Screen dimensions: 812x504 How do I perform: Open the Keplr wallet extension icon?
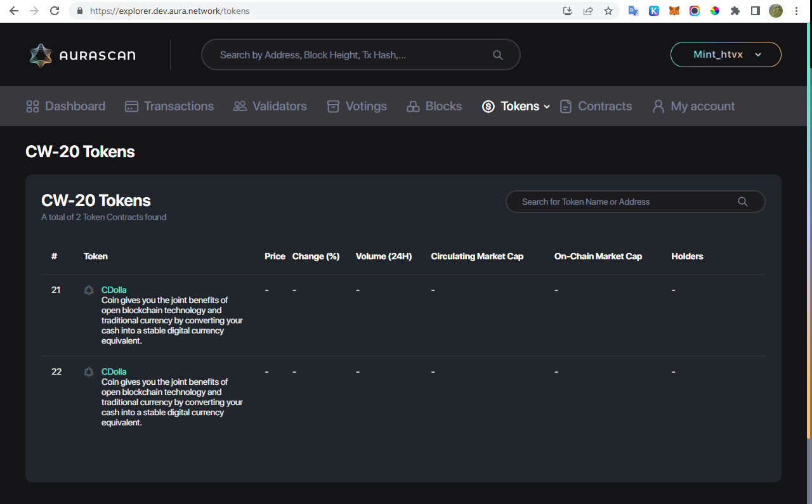click(654, 11)
